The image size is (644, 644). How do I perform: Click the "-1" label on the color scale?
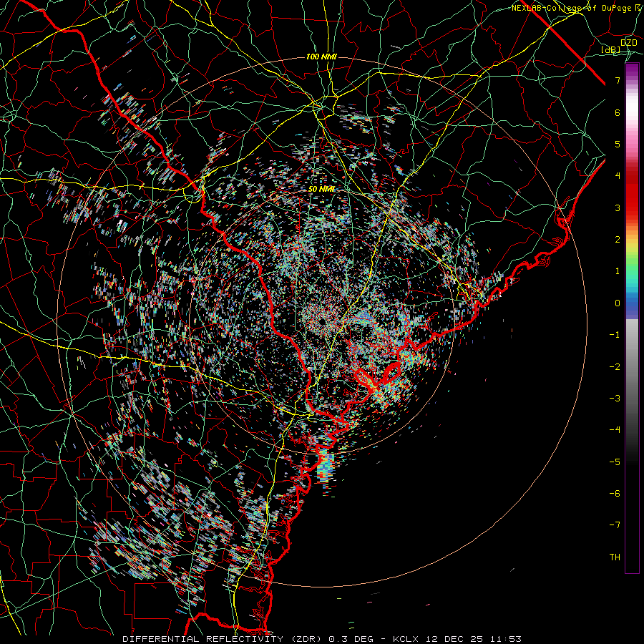[x=615, y=335]
